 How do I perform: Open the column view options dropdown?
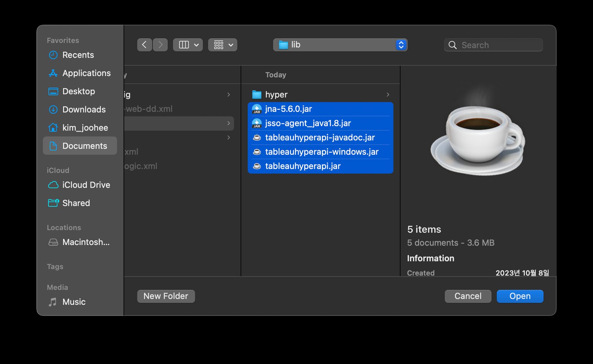[188, 45]
